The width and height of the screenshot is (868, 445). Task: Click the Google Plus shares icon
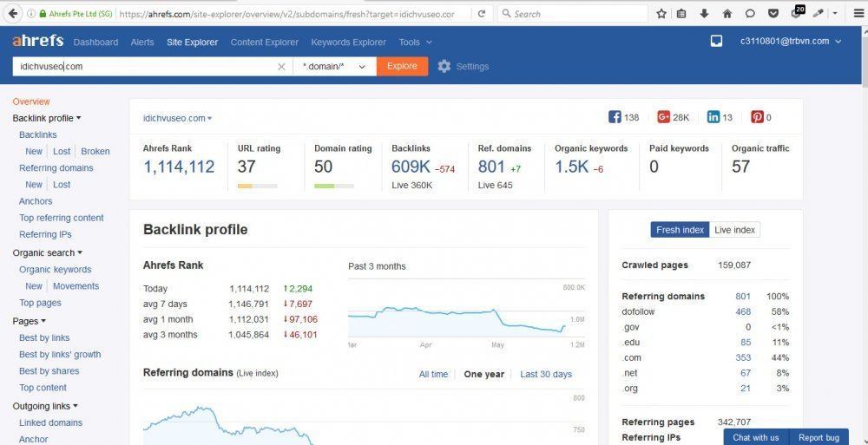(663, 117)
